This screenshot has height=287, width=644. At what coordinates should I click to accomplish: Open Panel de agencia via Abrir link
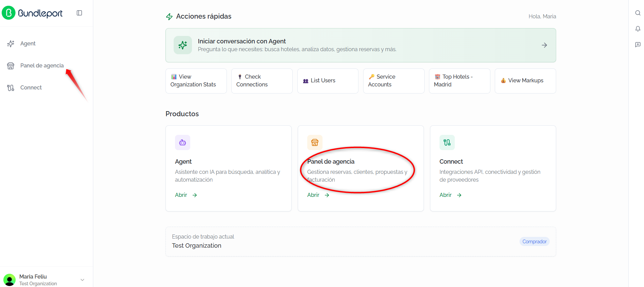coord(318,195)
